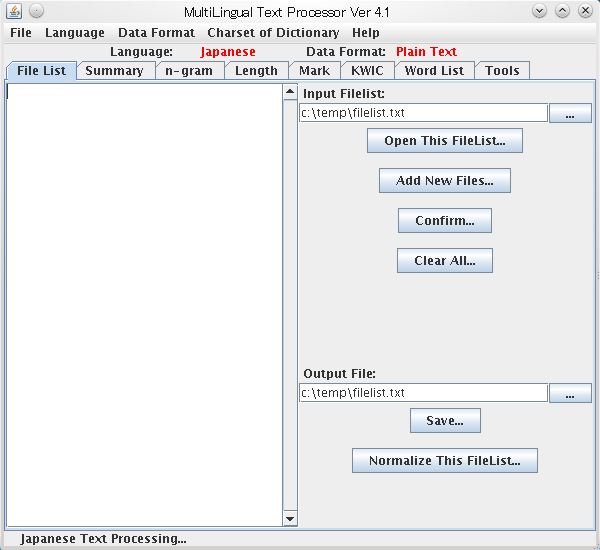600x550 pixels.
Task: Click the Output File path field
Action: pos(423,393)
